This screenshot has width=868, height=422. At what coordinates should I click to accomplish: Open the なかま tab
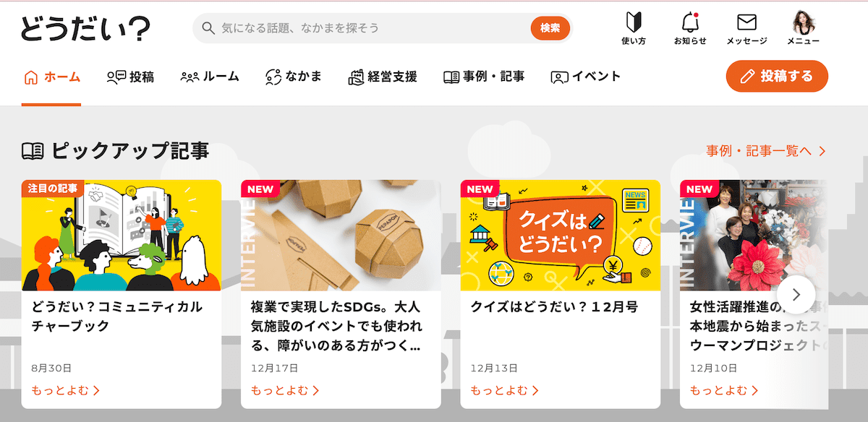pyautogui.click(x=294, y=77)
